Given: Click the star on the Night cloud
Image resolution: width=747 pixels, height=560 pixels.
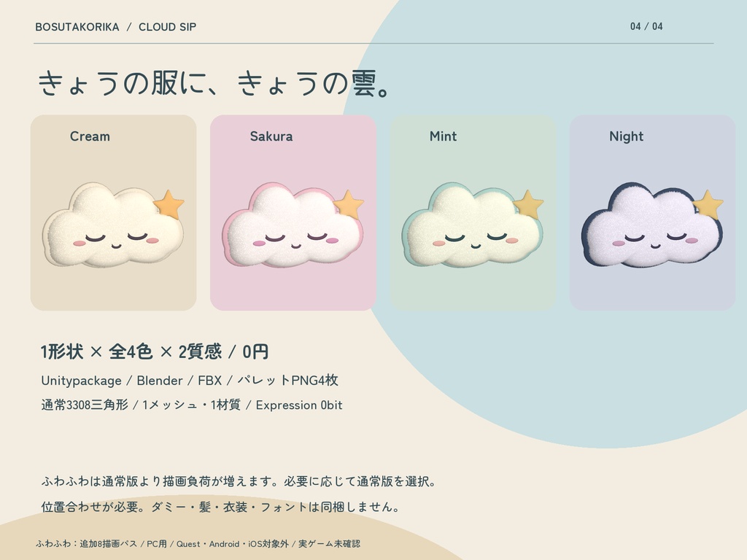Looking at the screenshot, I should (708, 205).
